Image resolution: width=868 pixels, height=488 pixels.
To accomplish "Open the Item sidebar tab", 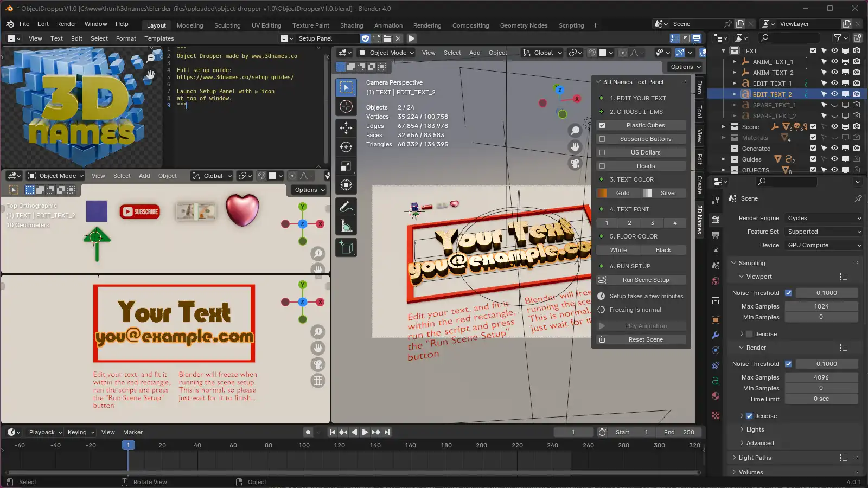I will 699,87.
